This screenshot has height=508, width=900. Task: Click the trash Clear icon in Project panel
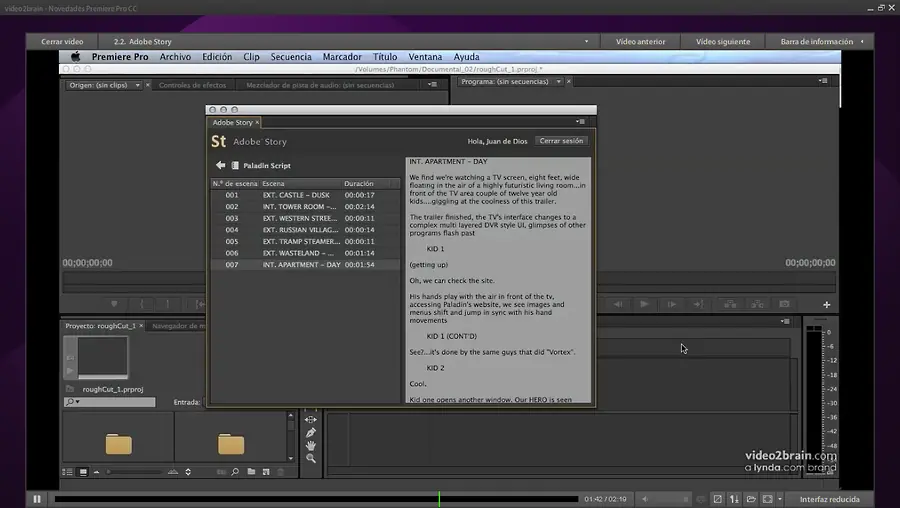coord(281,472)
